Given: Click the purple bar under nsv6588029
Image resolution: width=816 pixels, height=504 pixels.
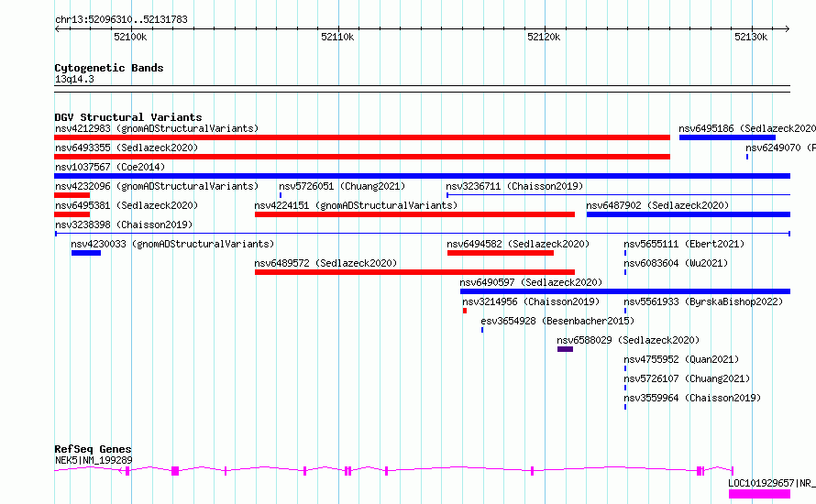Looking at the screenshot, I should click(x=565, y=349).
